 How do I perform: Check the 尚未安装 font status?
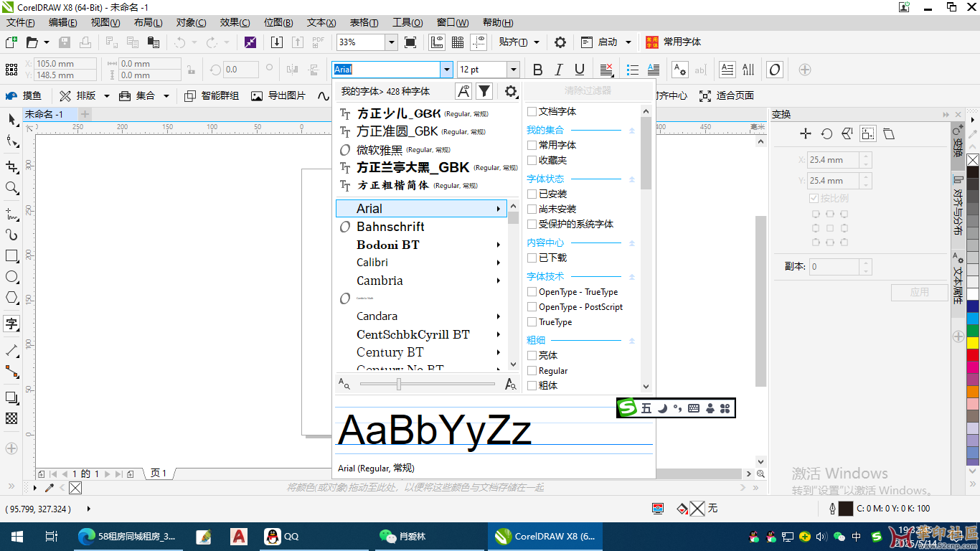532,209
